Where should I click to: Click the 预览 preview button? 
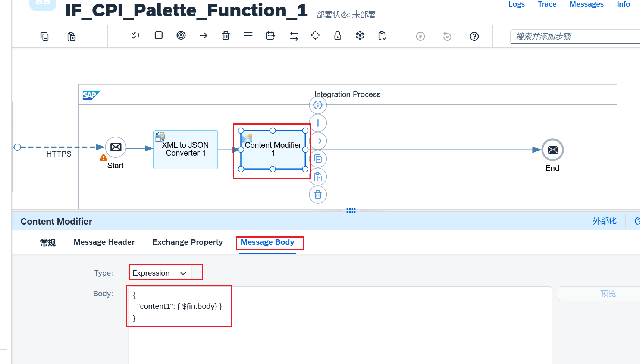point(608,294)
